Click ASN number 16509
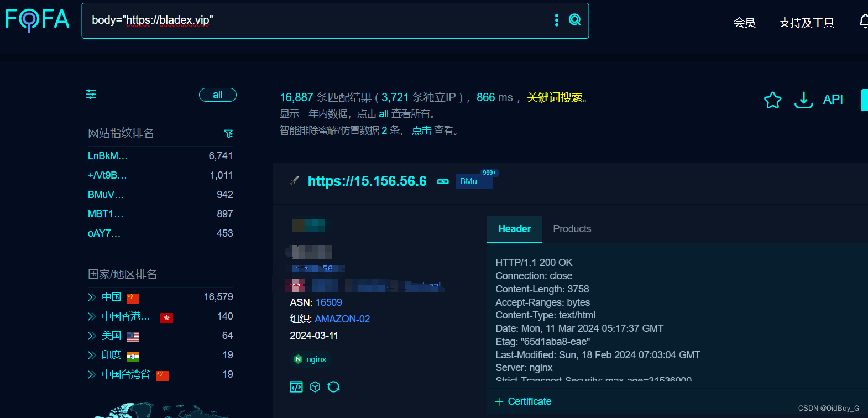The width and height of the screenshot is (868, 418). [x=328, y=302]
